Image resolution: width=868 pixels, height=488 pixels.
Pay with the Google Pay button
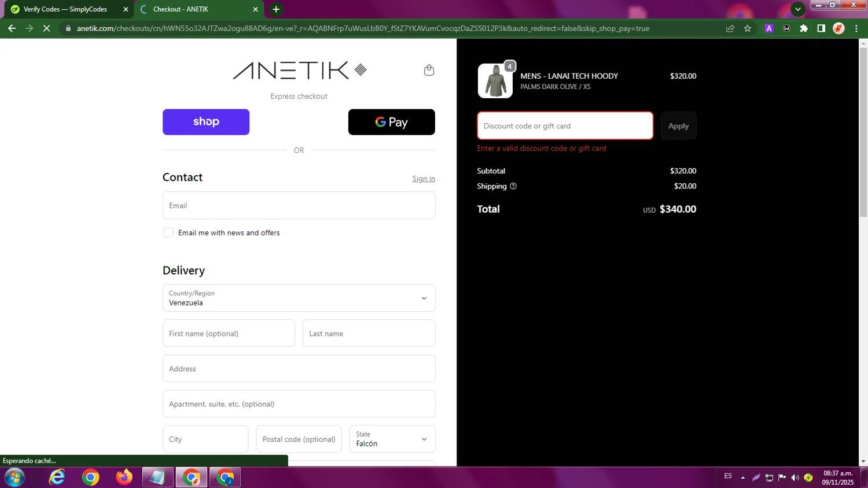392,122
